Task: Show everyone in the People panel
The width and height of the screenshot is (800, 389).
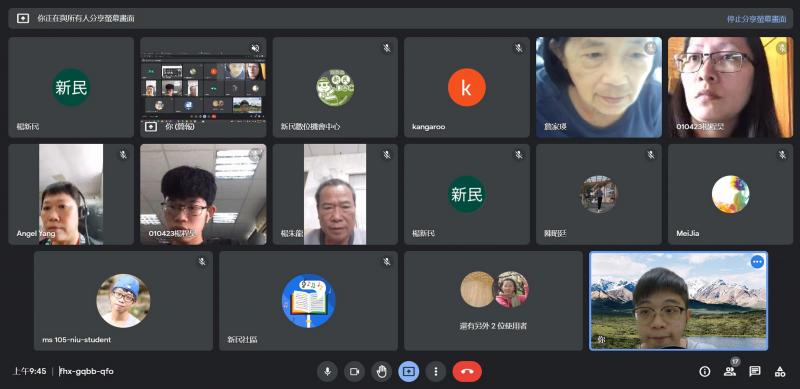Action: (730, 372)
